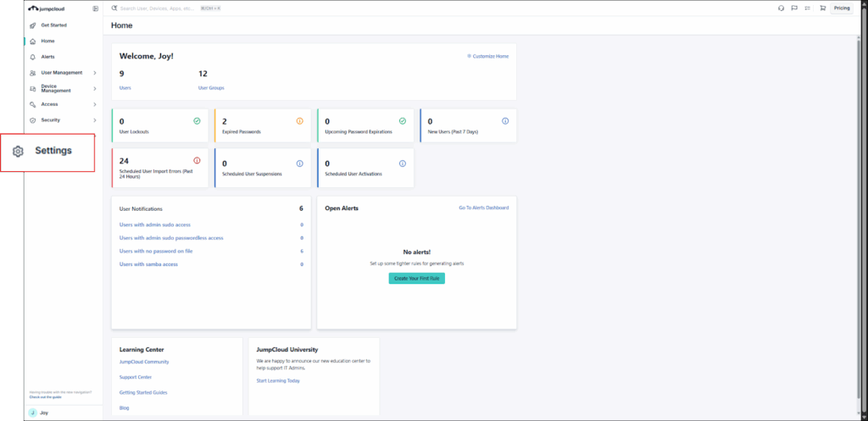
Task: Open the Go To Alerts Dashboard link
Action: coord(483,208)
